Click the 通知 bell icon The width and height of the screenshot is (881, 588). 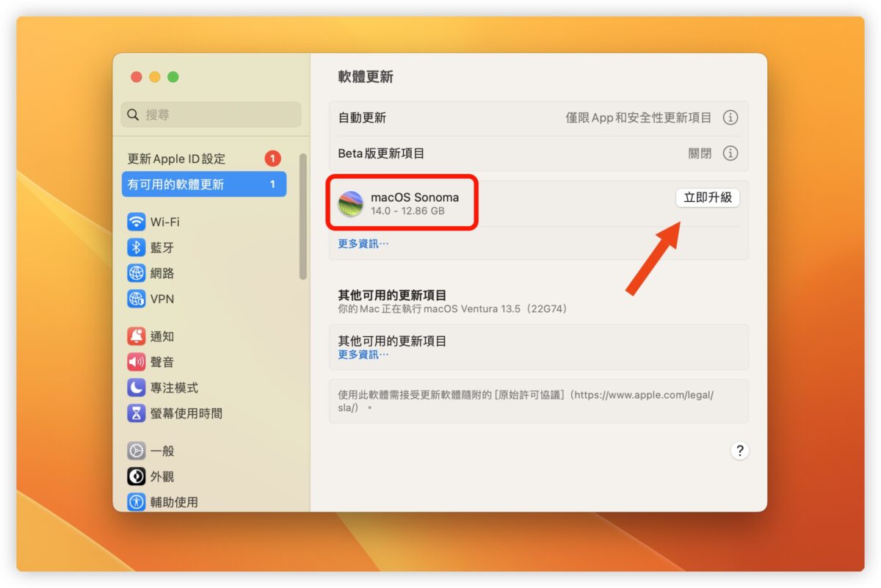(136, 336)
